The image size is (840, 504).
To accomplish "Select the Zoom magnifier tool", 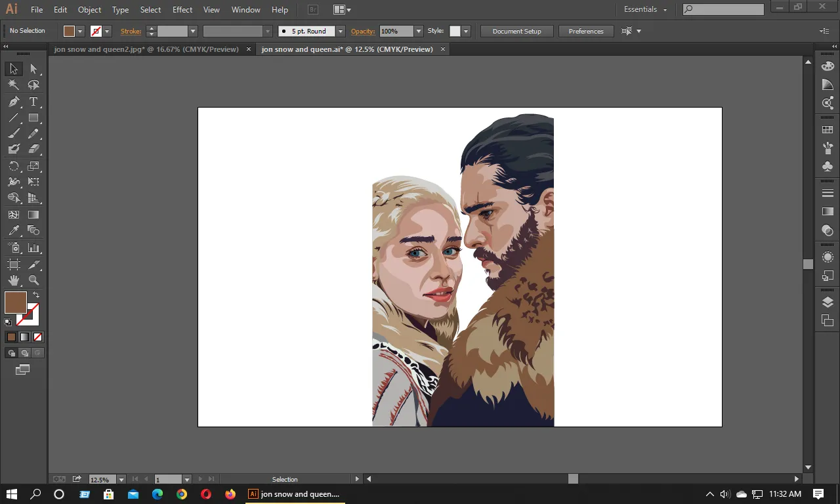I will [33, 280].
